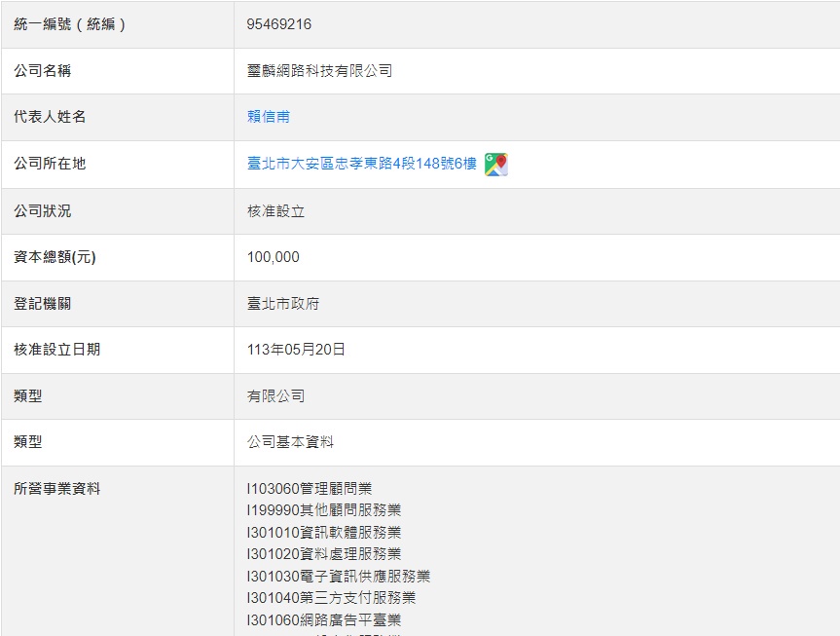Click business item I301010資訊軟體服務業
Viewport: 840px width, 636px height.
[324, 533]
